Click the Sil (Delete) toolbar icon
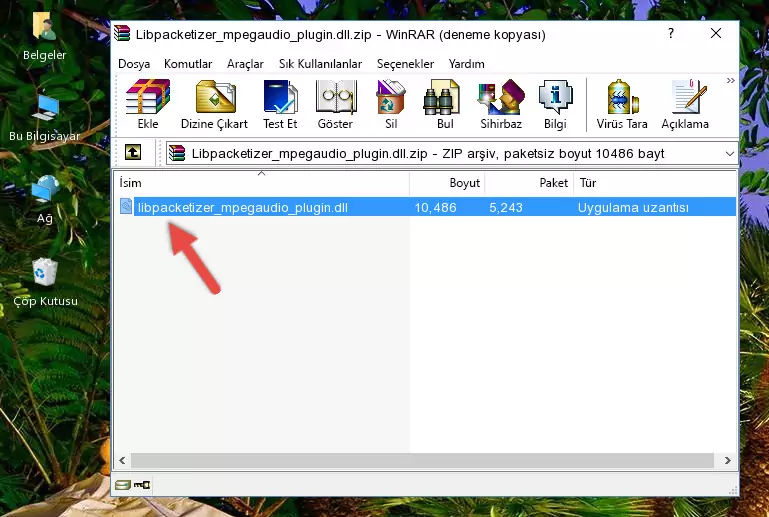769x517 pixels. pyautogui.click(x=391, y=104)
